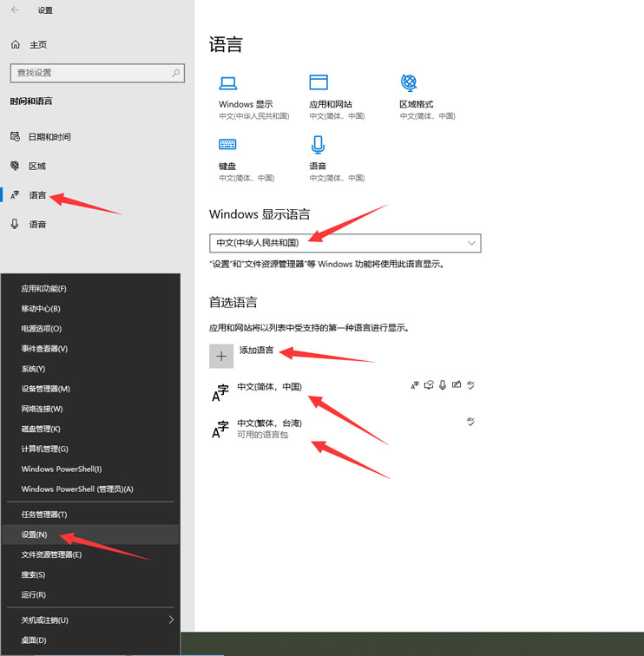
Task: Choose 移动中心(B) in context menu
Action: [x=41, y=309]
